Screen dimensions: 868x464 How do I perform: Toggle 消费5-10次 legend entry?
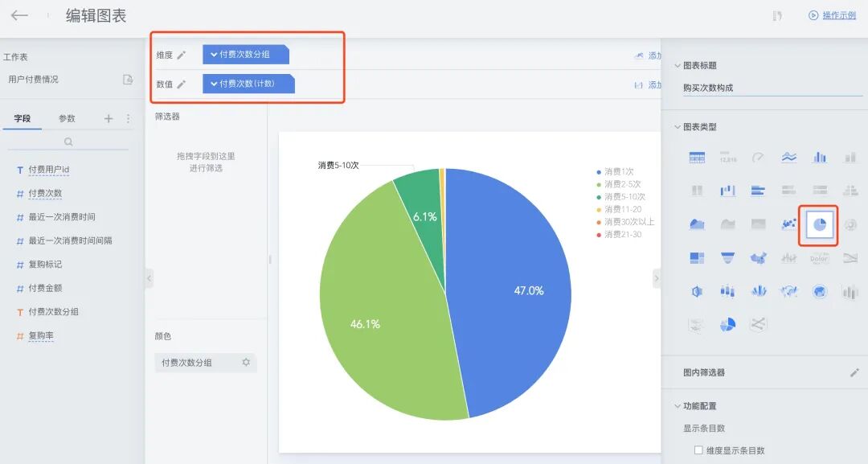tap(620, 196)
